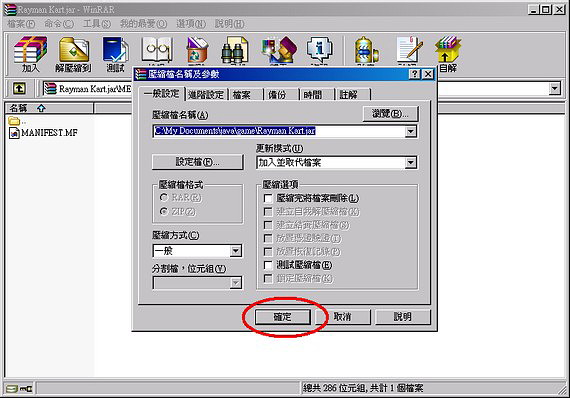Screen dimensions: 570x398
Task: Click the go-up-one-folder arrow icon
Action: point(19,88)
